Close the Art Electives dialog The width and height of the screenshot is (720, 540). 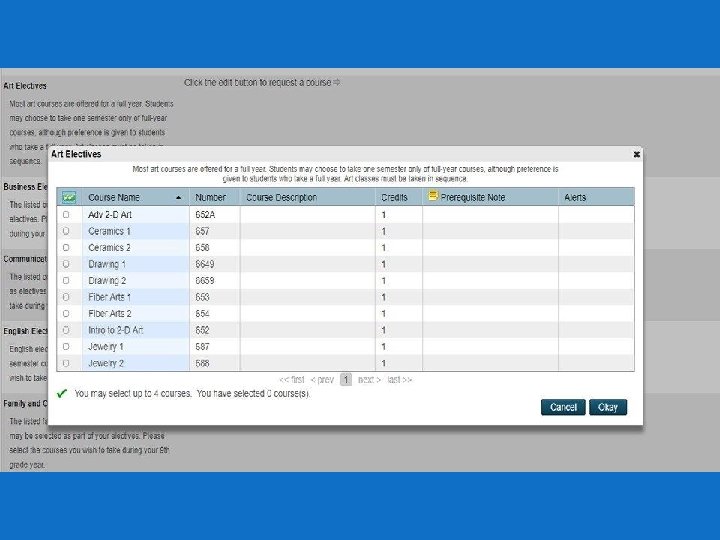(636, 154)
